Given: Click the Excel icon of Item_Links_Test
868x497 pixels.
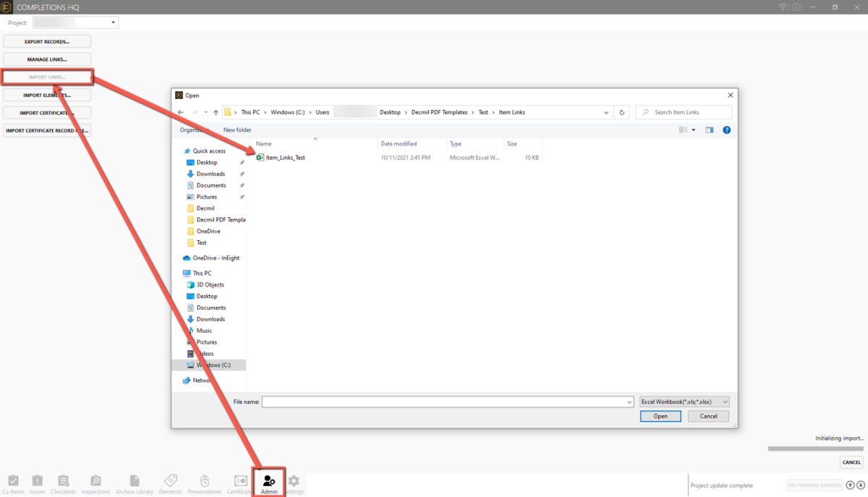Looking at the screenshot, I should [260, 157].
